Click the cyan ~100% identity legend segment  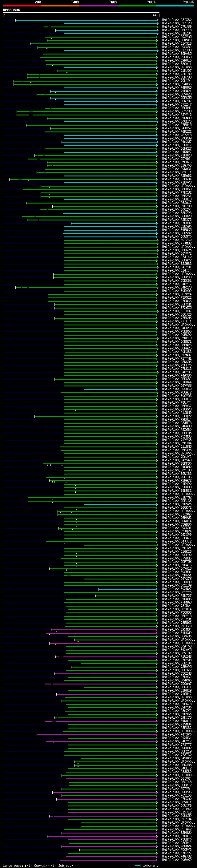tap(175, 6)
